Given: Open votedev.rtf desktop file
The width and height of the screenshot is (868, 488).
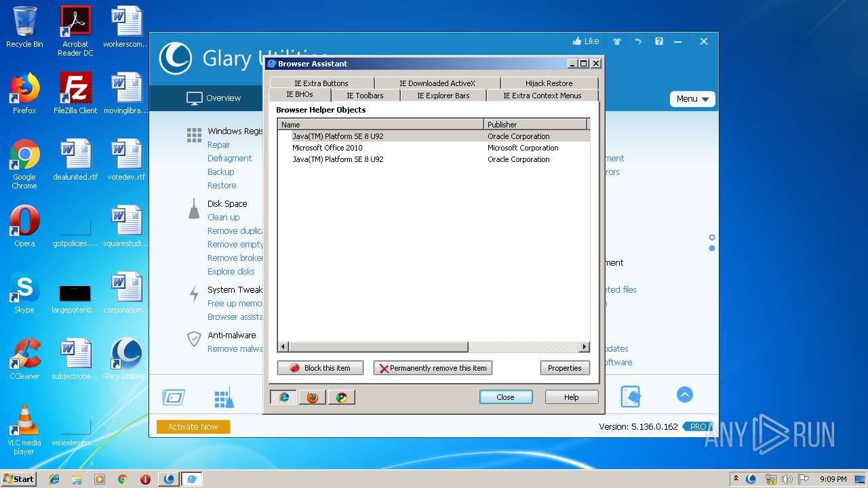Looking at the screenshot, I should (126, 160).
